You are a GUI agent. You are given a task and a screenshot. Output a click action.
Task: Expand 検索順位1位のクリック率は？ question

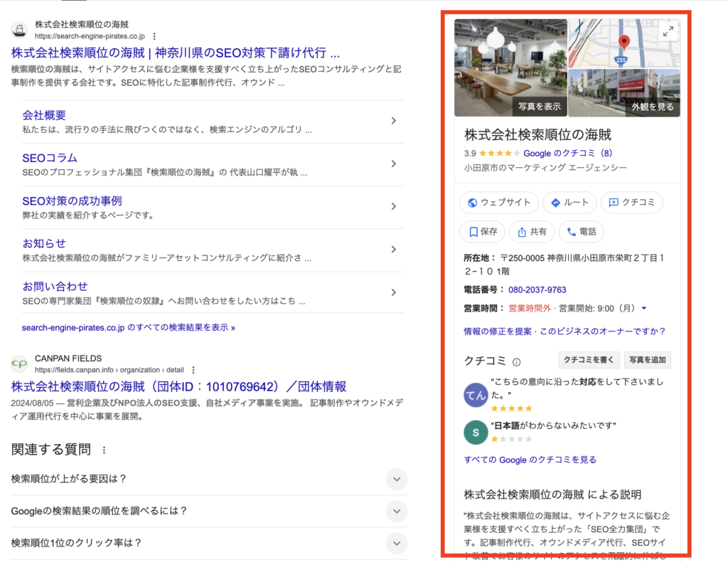397,543
